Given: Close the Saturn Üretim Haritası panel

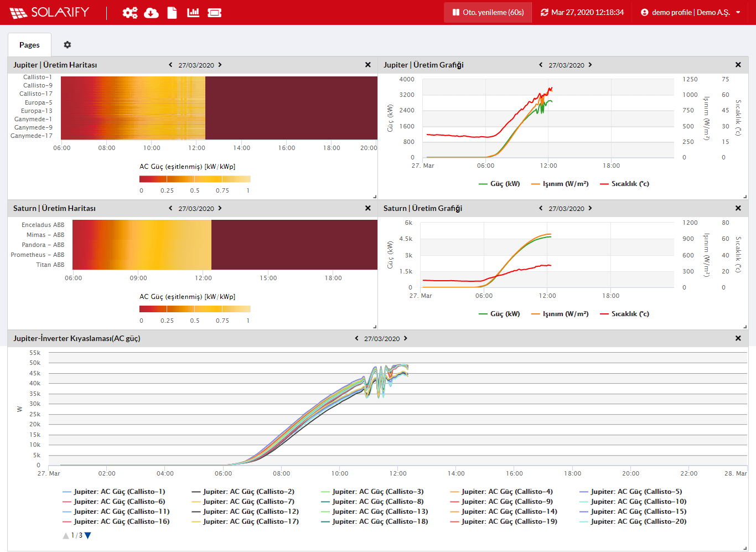Looking at the screenshot, I should (368, 208).
